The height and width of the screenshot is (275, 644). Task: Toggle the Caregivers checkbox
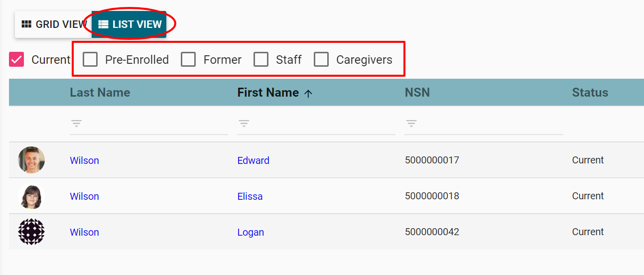tap(321, 60)
